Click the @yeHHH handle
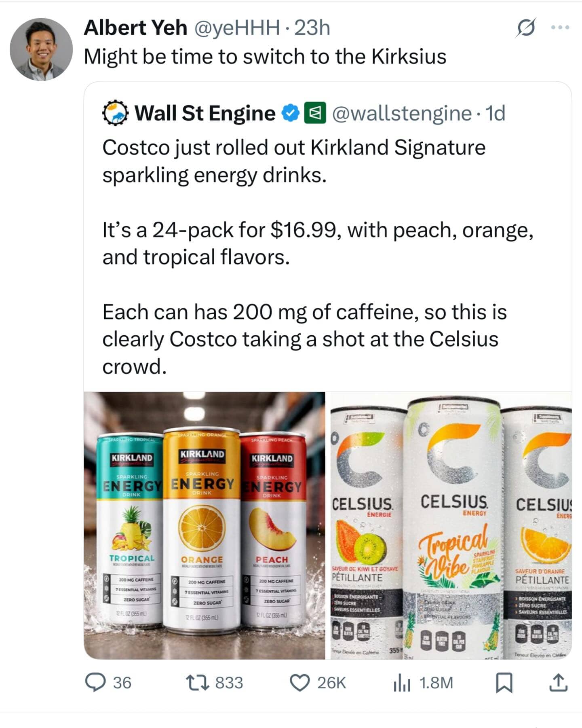Image resolution: width=582 pixels, height=728 pixels. click(x=236, y=28)
